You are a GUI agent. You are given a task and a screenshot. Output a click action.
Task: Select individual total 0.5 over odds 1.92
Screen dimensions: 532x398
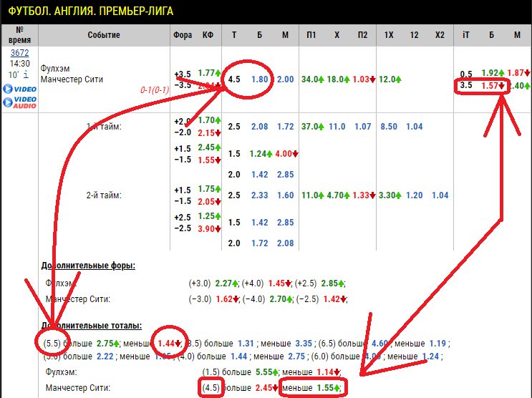[490, 73]
